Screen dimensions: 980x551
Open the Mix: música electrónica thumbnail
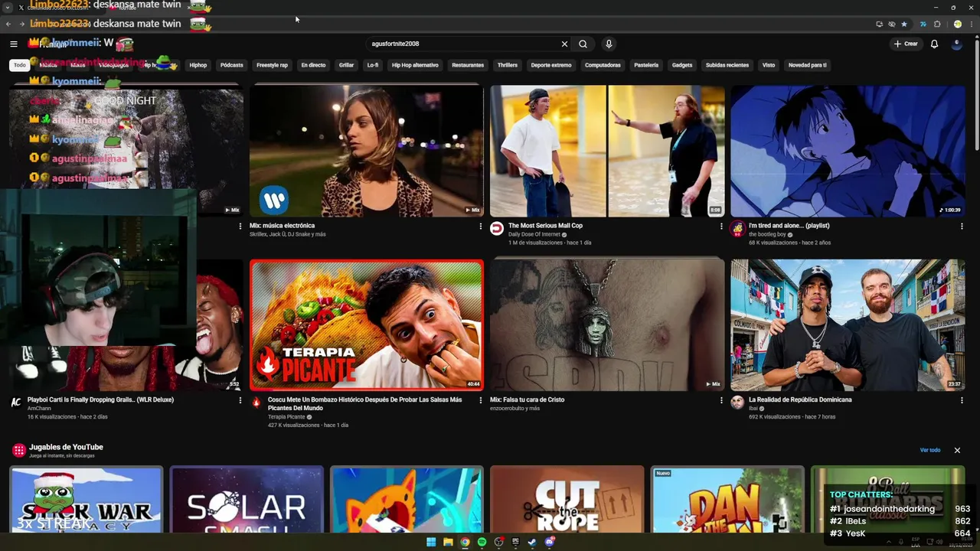coord(367,151)
